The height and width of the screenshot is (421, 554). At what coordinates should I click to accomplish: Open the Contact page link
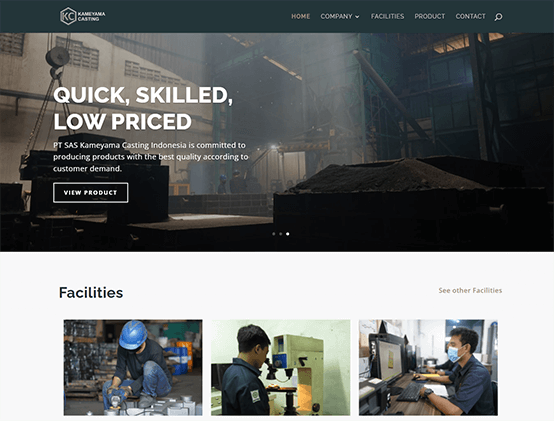click(470, 16)
